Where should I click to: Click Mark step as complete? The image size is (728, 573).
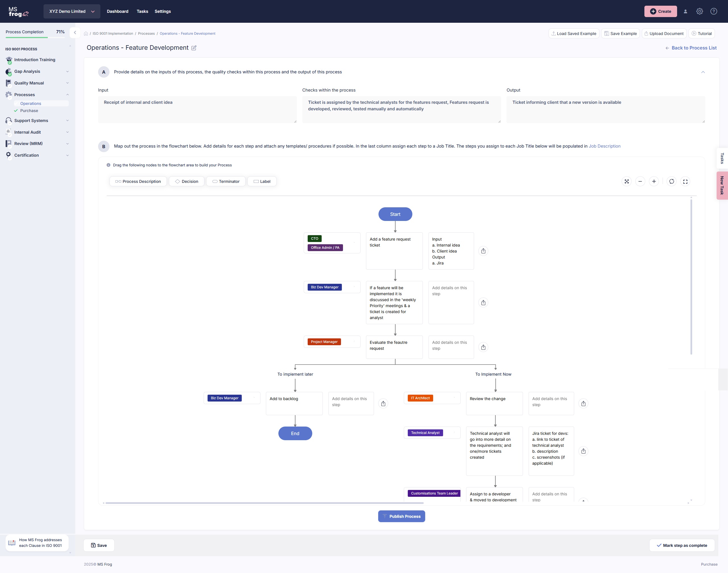point(682,545)
